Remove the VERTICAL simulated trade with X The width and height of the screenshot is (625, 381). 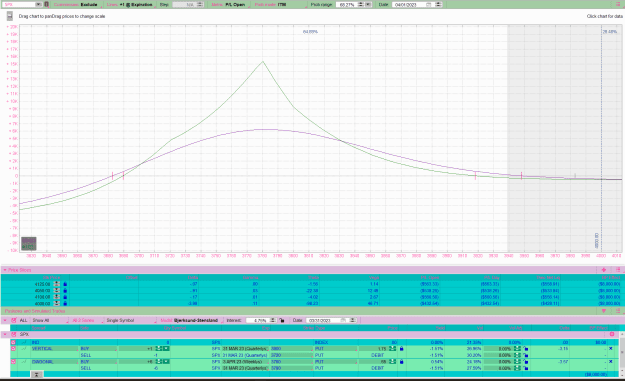[610, 349]
